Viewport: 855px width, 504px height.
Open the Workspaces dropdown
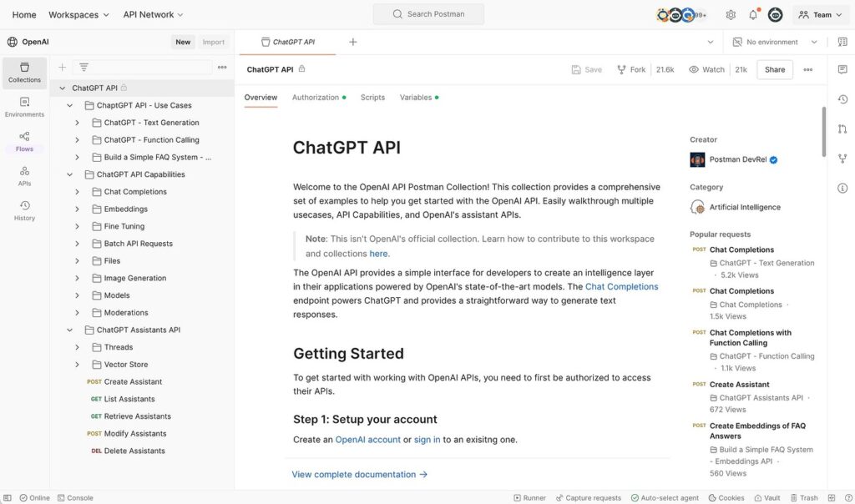[x=79, y=15]
